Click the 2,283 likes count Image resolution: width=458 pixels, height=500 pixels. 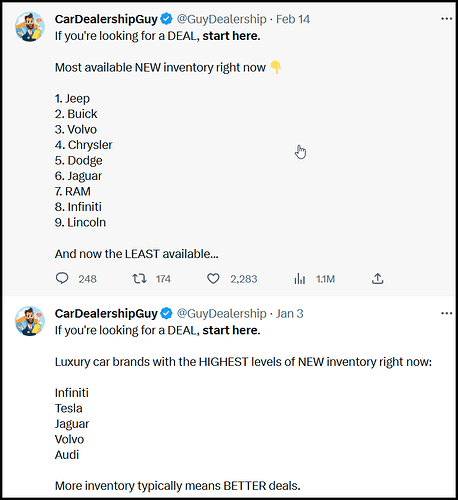244,279
